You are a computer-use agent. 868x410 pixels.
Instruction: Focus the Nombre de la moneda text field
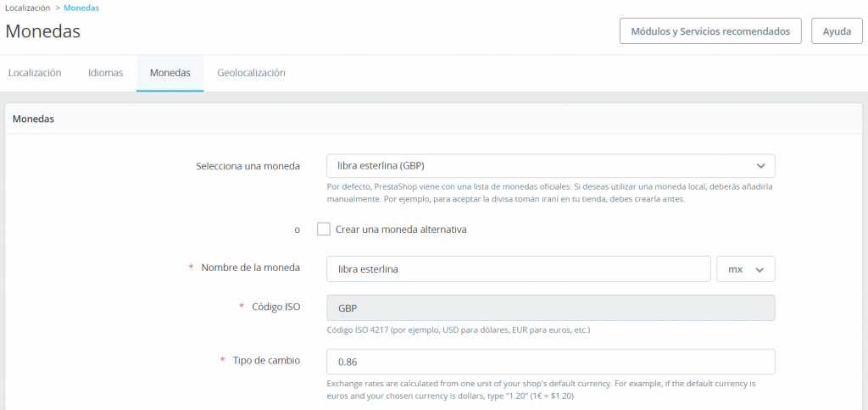pos(518,269)
